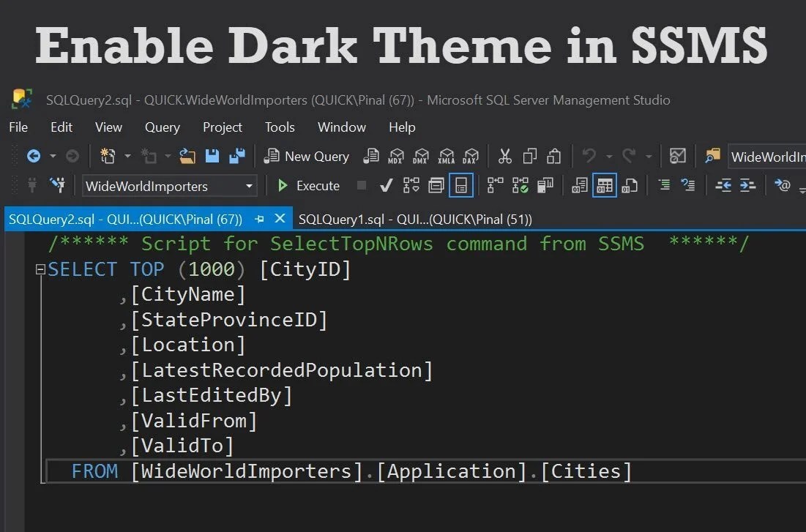Open the Window menu
This screenshot has width=806, height=532.
click(x=341, y=127)
